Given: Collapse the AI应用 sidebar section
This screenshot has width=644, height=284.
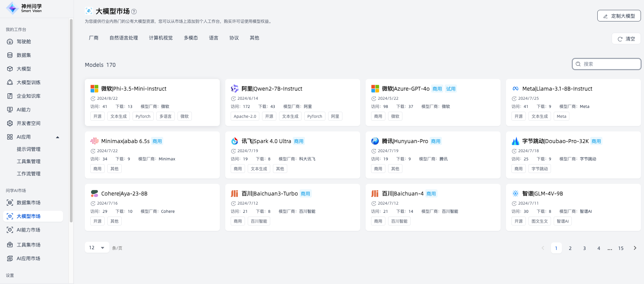Looking at the screenshot, I should click(58, 137).
